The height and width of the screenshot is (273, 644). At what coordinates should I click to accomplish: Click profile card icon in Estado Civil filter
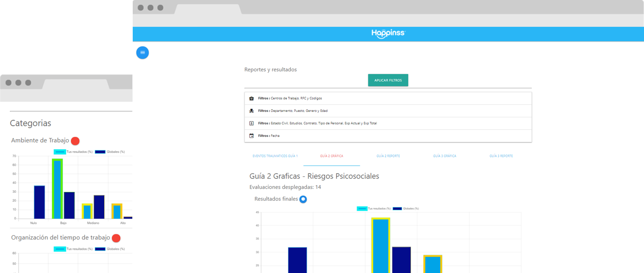point(251,123)
